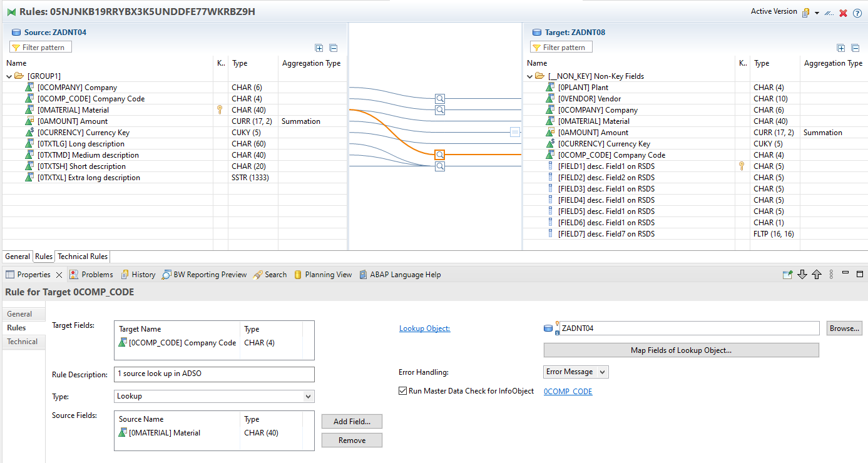This screenshot has height=463, width=868.
Task: Collapse the Non-Key Fields target folder
Action: (x=529, y=76)
